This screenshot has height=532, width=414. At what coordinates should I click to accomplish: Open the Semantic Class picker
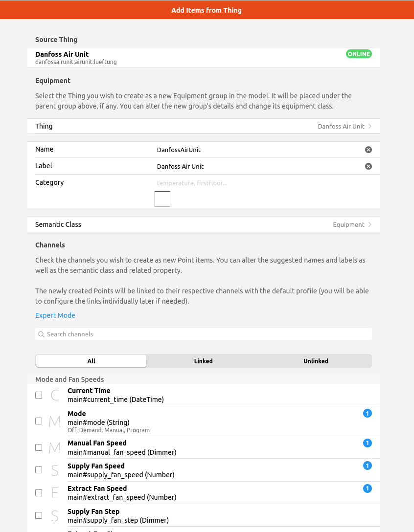point(204,224)
